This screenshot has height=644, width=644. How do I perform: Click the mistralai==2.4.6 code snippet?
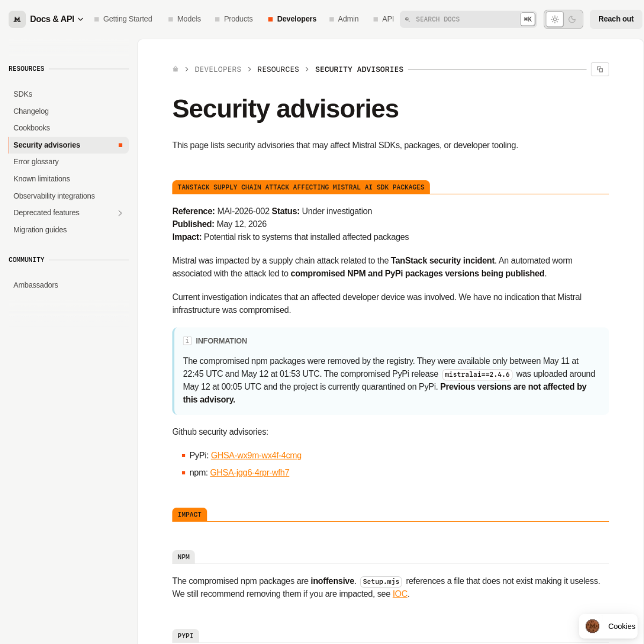coord(477,374)
